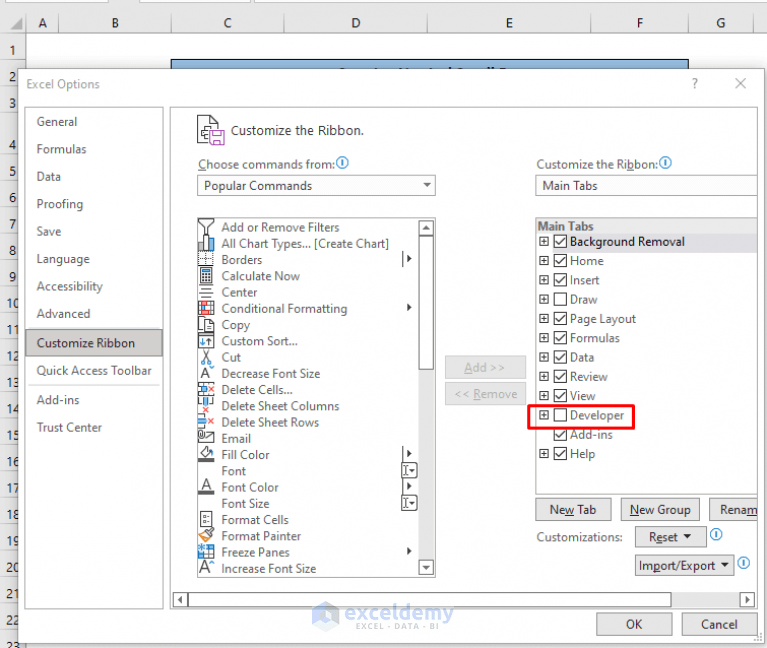Viewport: 767px width, 648px height.
Task: Click the Custom Sort icon
Action: click(206, 341)
